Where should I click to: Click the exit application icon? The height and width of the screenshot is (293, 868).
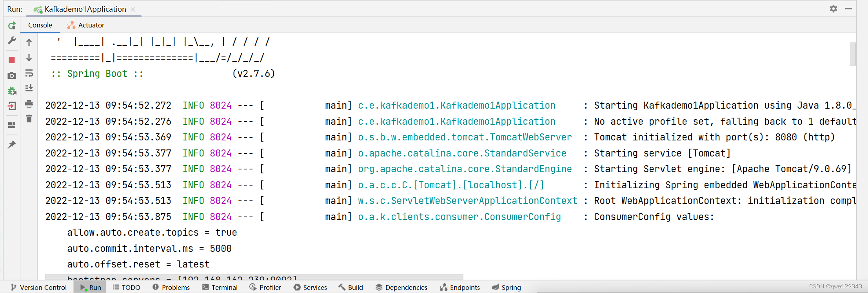12,106
